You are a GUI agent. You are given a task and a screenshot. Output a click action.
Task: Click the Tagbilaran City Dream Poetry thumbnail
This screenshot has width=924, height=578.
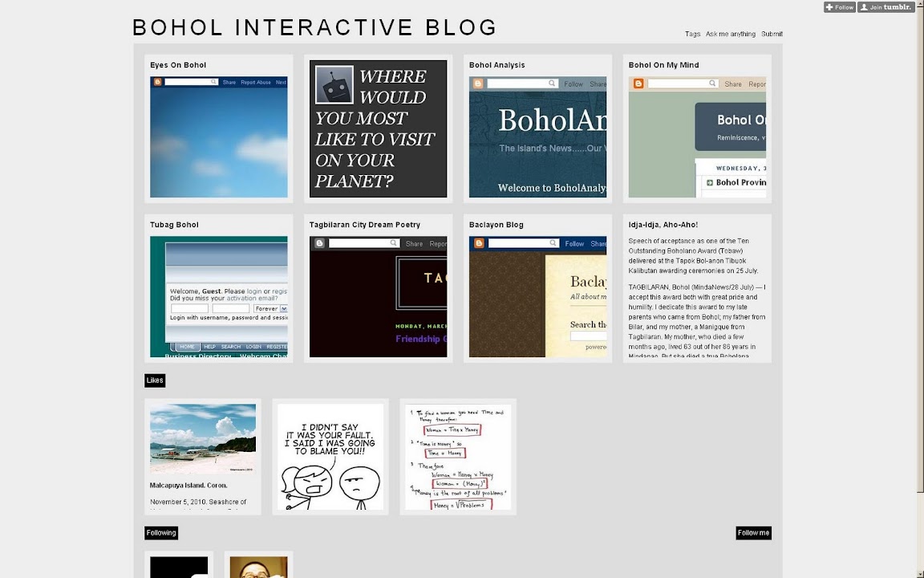click(x=379, y=297)
